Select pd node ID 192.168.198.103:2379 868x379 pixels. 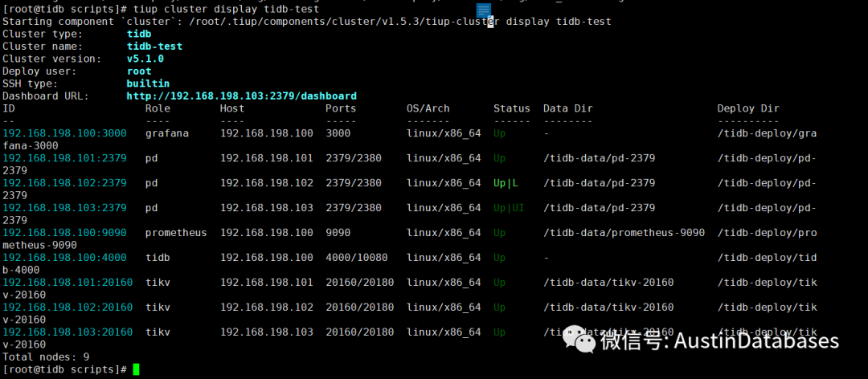[65, 208]
